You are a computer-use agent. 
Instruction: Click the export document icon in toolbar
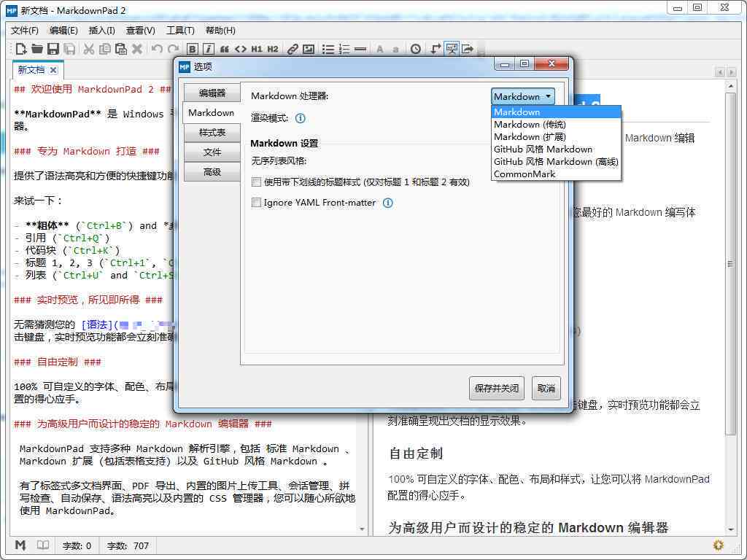(x=468, y=49)
